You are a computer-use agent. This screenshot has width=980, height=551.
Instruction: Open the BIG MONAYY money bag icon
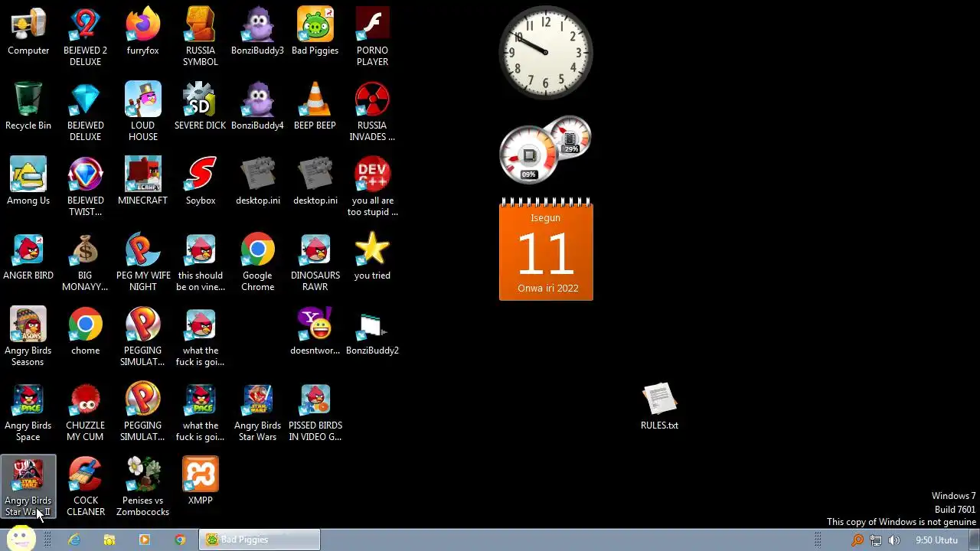pyautogui.click(x=86, y=262)
